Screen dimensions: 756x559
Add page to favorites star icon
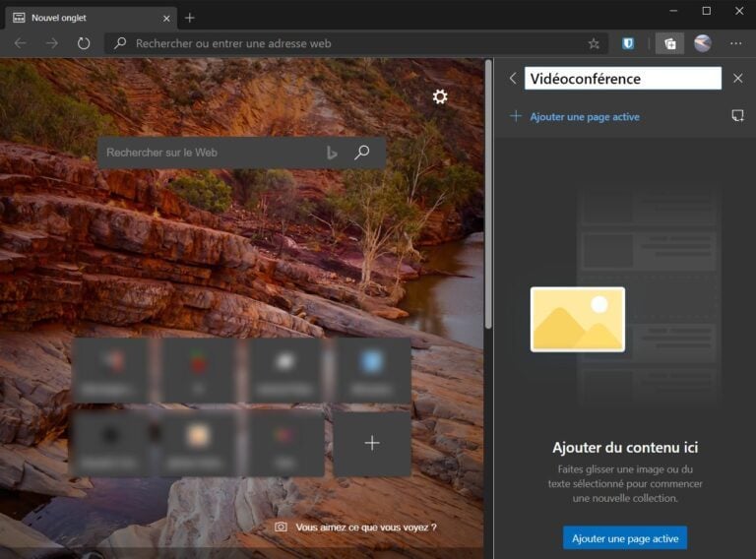click(x=594, y=44)
